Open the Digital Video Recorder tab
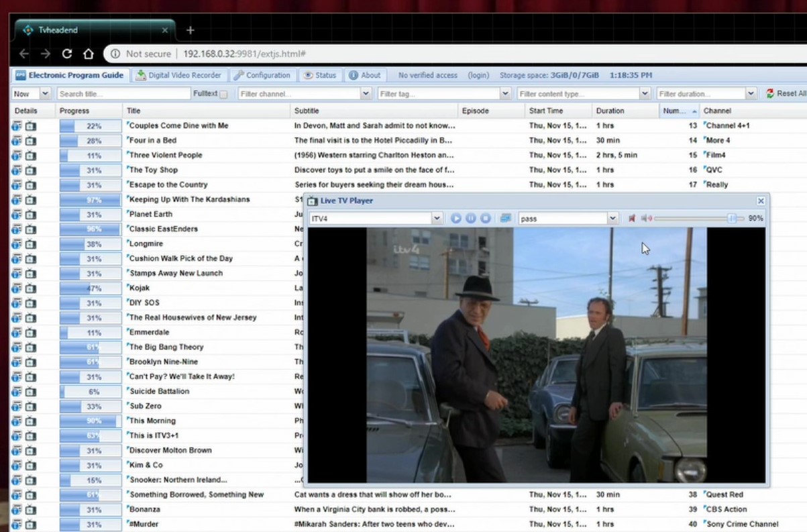Viewport: 807px width, 532px height. [178, 75]
